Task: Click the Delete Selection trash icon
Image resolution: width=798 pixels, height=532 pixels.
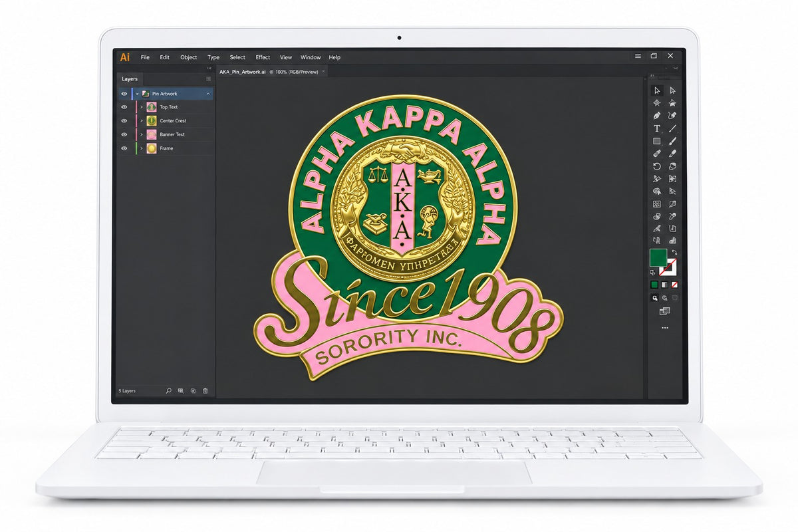Action: click(x=205, y=391)
